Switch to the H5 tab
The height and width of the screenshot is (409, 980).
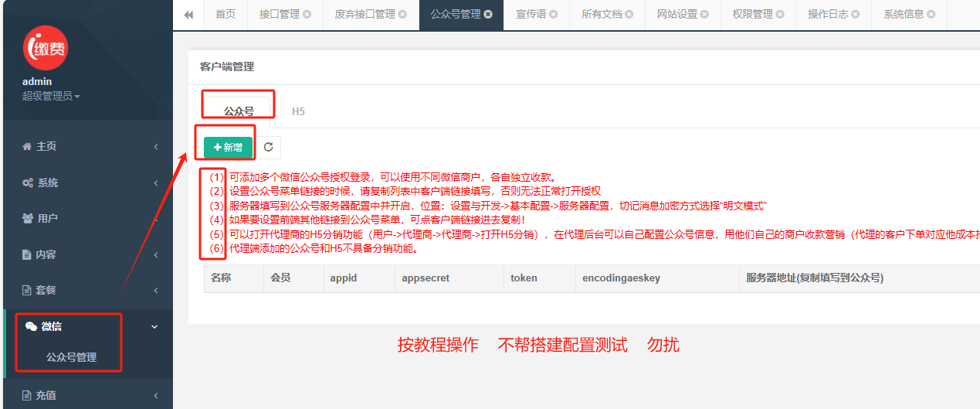(298, 111)
